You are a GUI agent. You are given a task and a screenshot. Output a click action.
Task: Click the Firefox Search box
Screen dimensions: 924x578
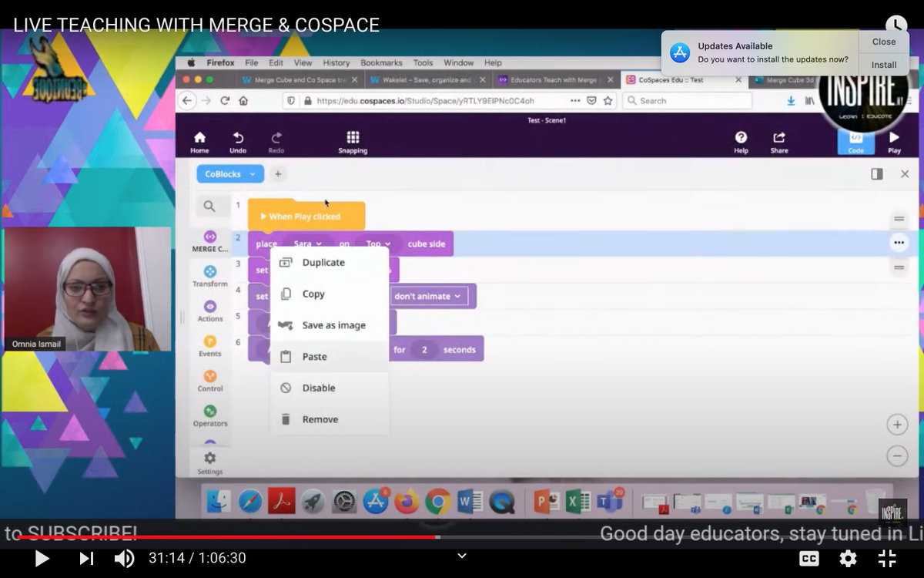tap(688, 100)
